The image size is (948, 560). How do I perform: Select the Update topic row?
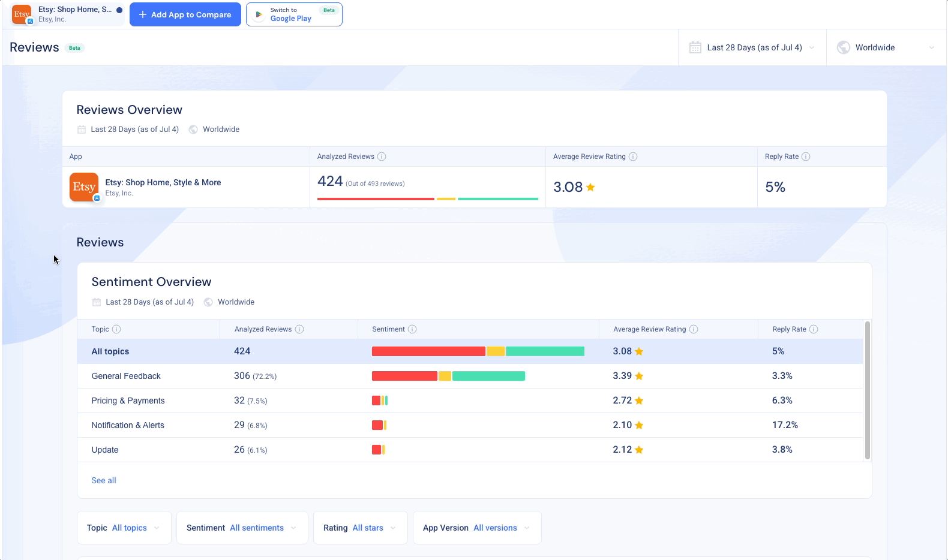coord(470,450)
